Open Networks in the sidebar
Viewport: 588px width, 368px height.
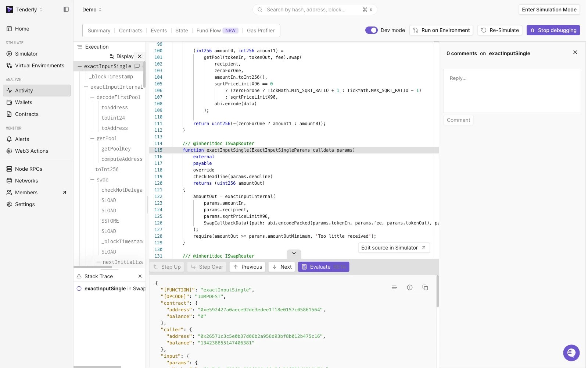(x=37, y=181)
